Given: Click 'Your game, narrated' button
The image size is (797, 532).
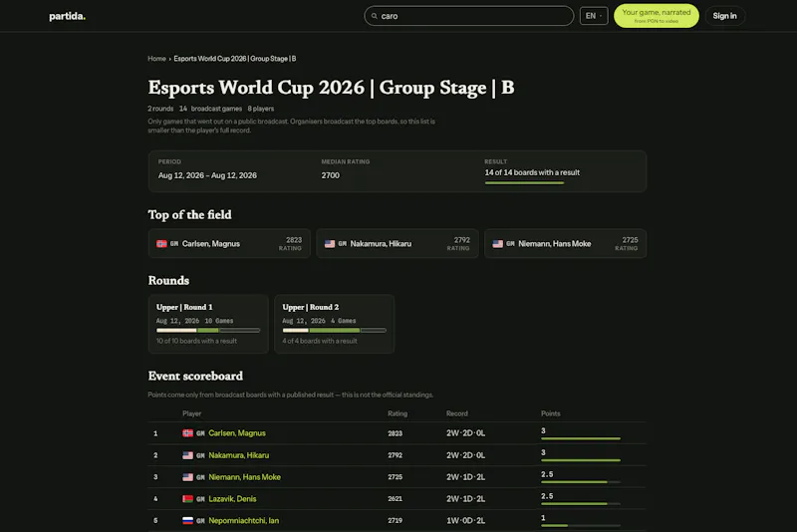Looking at the screenshot, I should (x=657, y=16).
